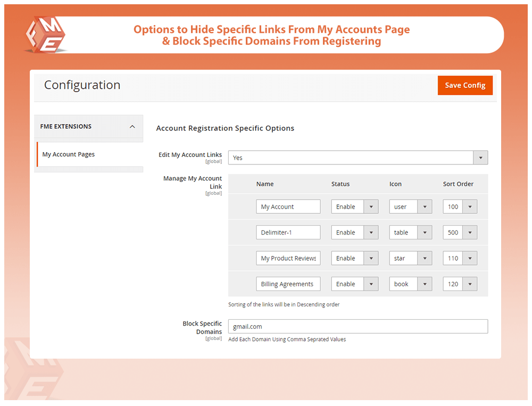Click the FME logo icon
Screen dimensions: 532x406
[x=45, y=34]
